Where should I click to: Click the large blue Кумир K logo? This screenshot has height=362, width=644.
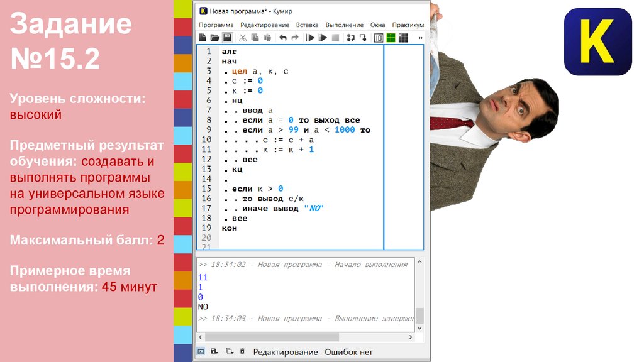click(597, 41)
